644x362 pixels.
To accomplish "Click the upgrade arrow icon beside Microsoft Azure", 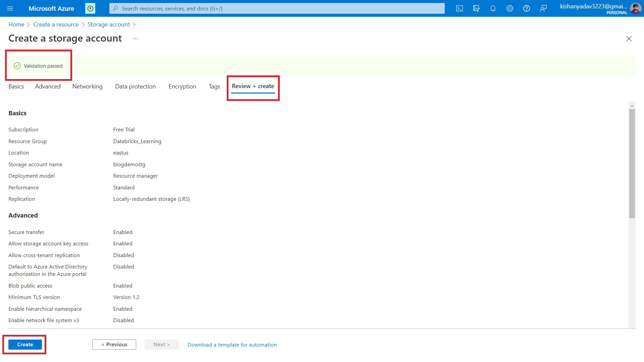I will 90,8.
